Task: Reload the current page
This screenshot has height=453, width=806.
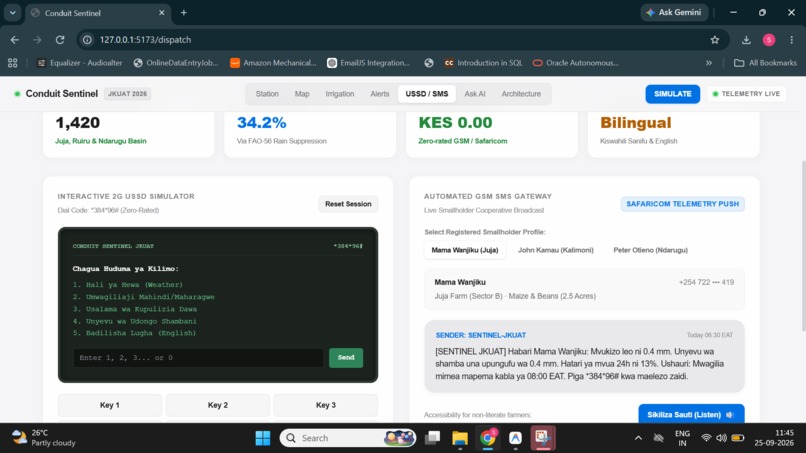Action: (x=60, y=40)
